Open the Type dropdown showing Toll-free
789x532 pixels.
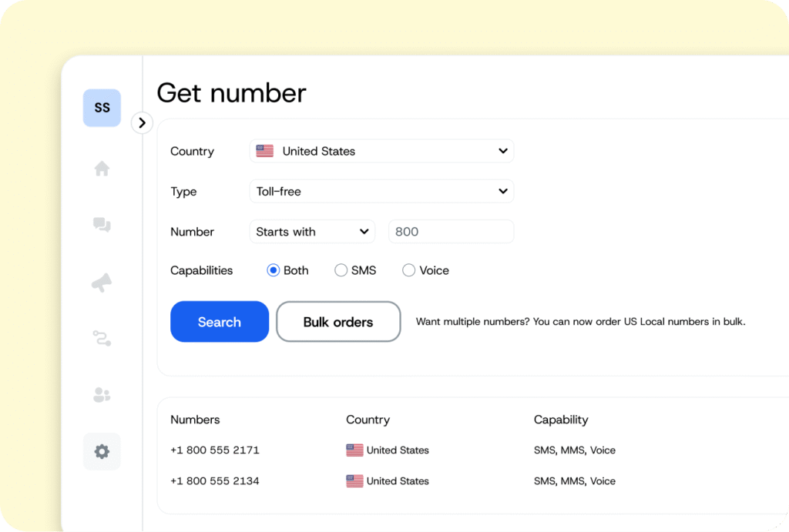(381, 191)
